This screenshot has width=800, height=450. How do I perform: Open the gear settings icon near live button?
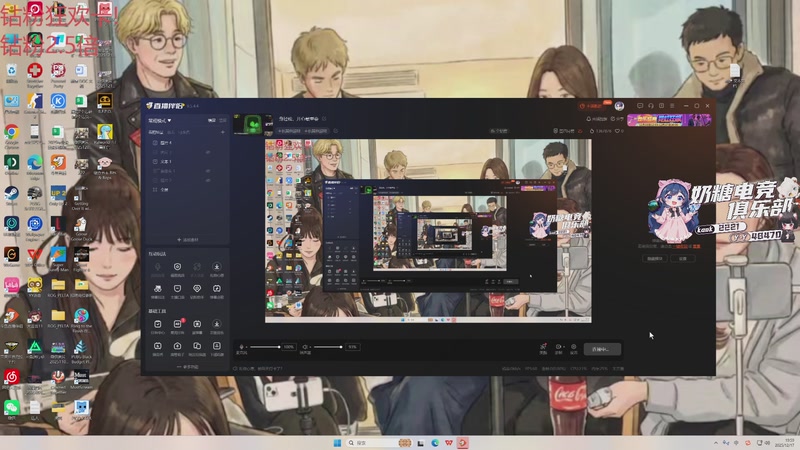tap(573, 347)
